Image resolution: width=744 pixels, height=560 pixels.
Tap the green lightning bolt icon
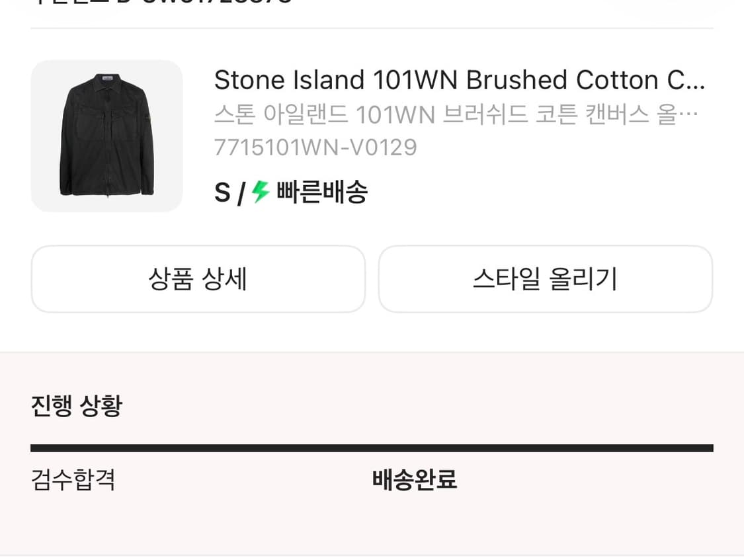(x=261, y=192)
